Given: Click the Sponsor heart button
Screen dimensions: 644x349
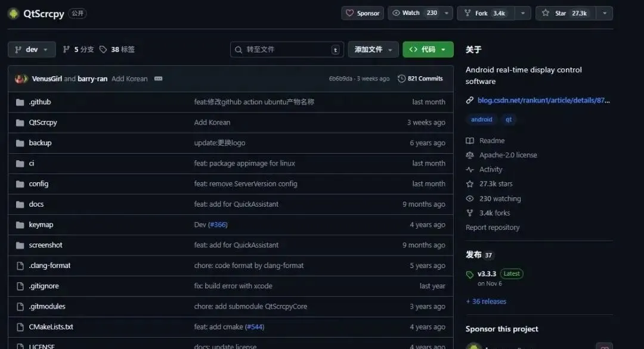Looking at the screenshot, I should coord(363,13).
